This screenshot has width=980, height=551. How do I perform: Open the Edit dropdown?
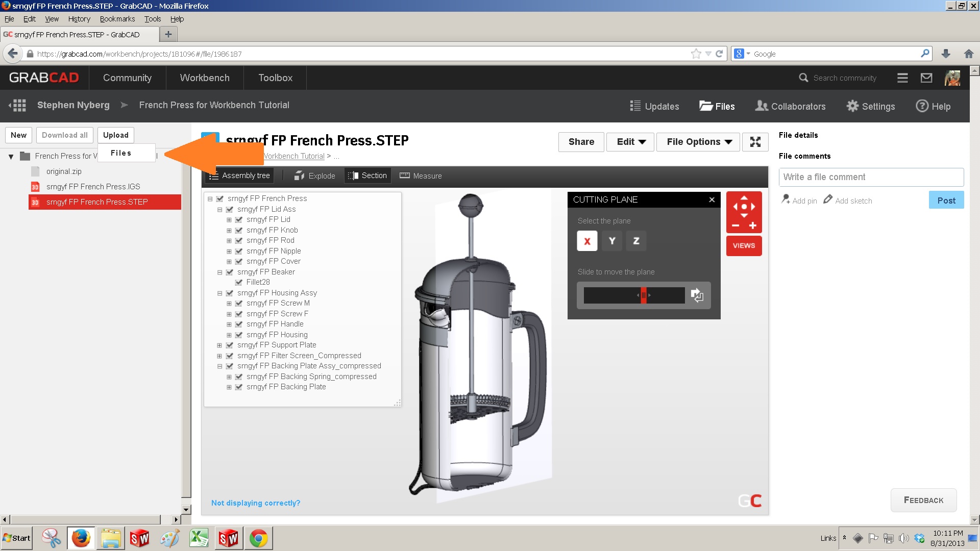(x=631, y=142)
